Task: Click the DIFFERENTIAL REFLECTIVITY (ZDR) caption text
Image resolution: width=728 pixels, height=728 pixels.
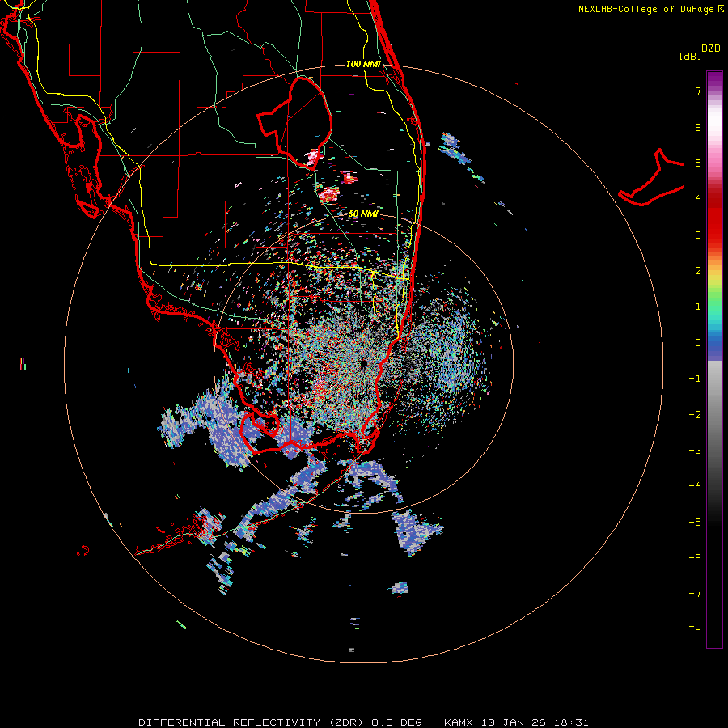Action: coord(252,722)
